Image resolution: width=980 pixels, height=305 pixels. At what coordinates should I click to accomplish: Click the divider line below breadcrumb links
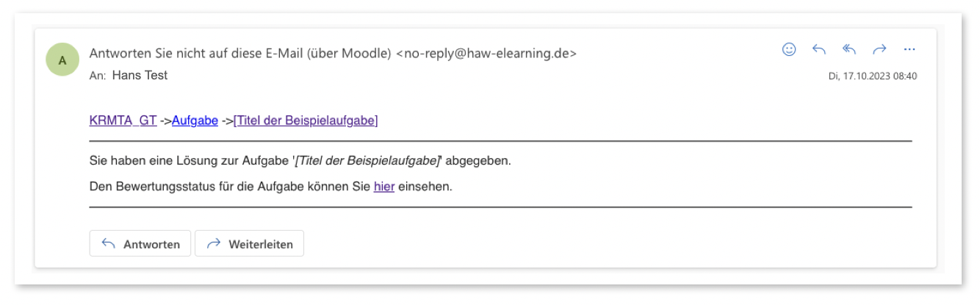tap(500, 140)
